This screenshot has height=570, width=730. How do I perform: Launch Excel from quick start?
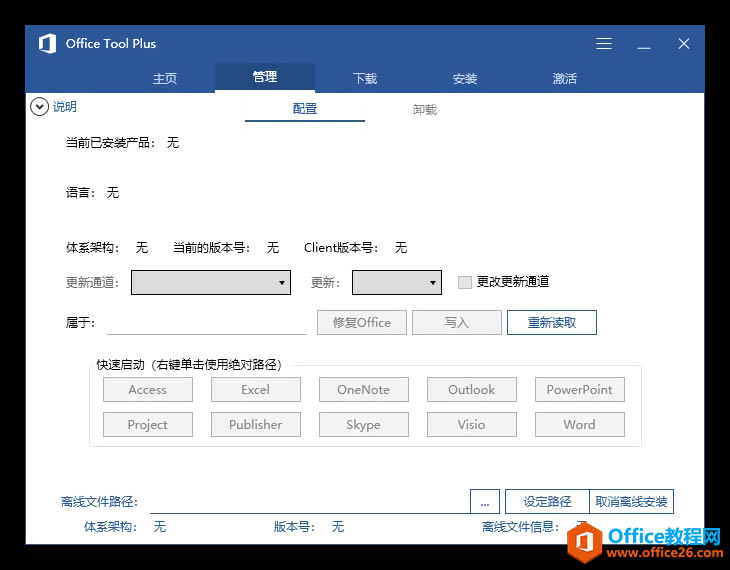[x=256, y=389]
